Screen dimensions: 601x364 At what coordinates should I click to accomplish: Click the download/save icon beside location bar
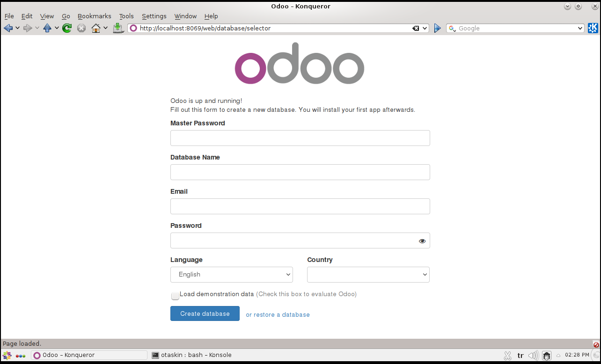pos(118,28)
